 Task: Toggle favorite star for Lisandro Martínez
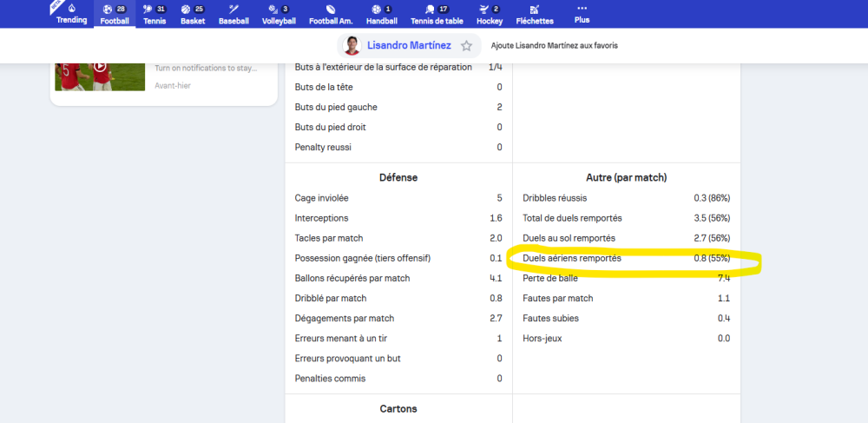[466, 45]
